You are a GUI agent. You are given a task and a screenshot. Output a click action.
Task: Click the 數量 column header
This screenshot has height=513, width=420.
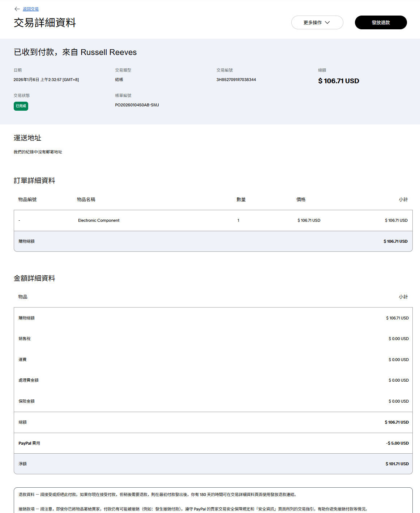(241, 199)
